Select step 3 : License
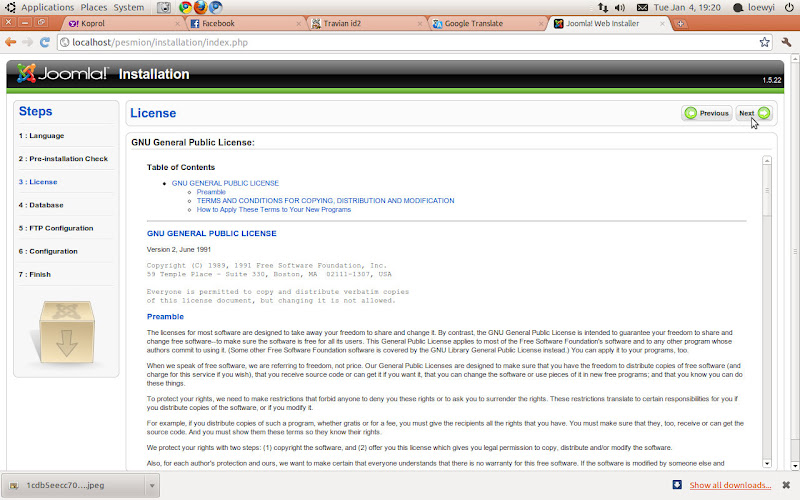Screen dimensions: 800x500 (x=38, y=182)
